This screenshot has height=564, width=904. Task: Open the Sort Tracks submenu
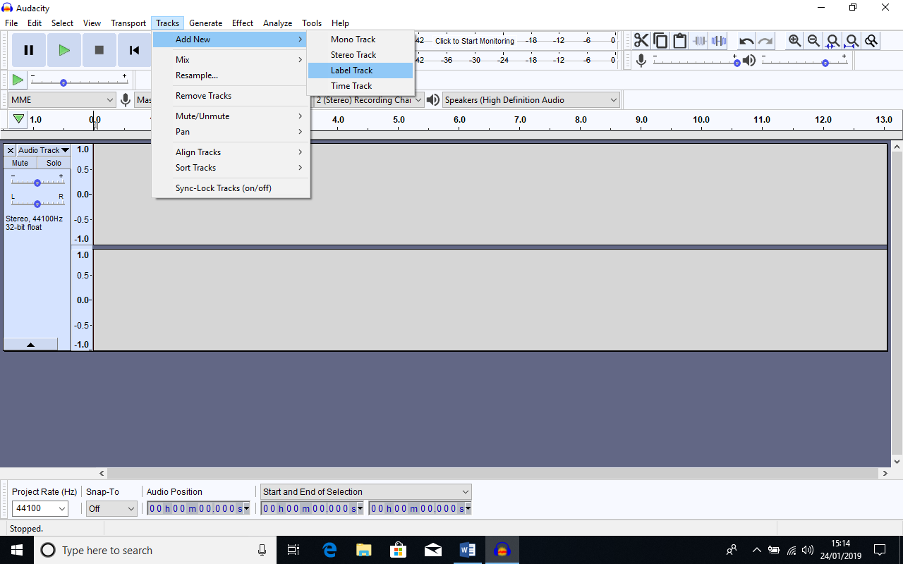tap(231, 167)
